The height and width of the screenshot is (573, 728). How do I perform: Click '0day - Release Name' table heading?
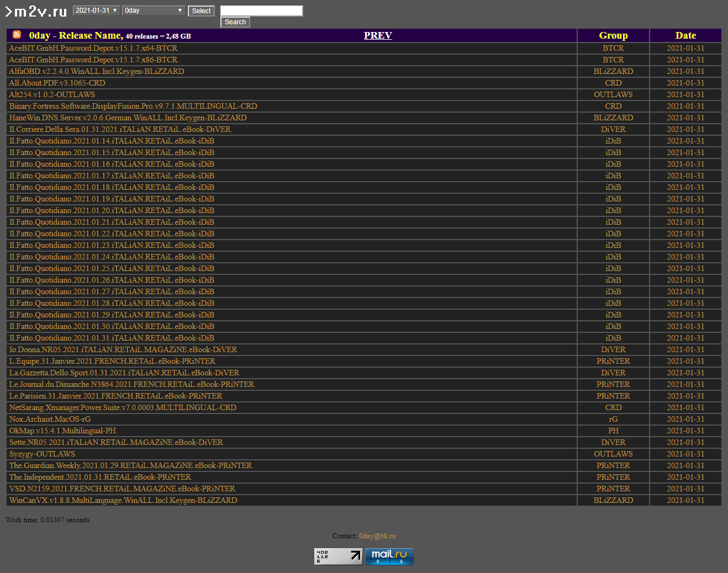pos(76,35)
